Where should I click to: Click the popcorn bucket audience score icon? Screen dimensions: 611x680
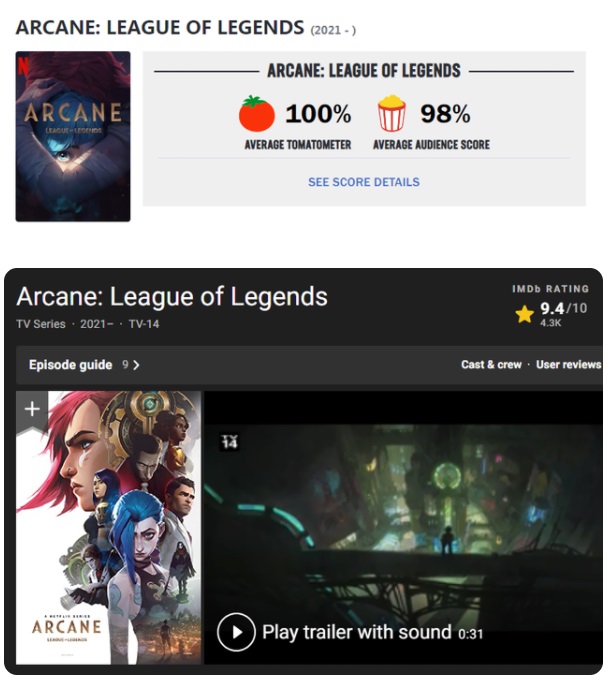(x=392, y=113)
